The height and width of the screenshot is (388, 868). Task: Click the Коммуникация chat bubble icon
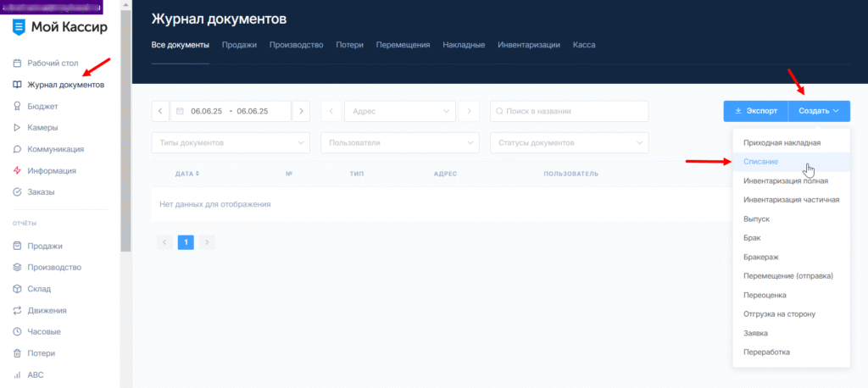tap(17, 149)
